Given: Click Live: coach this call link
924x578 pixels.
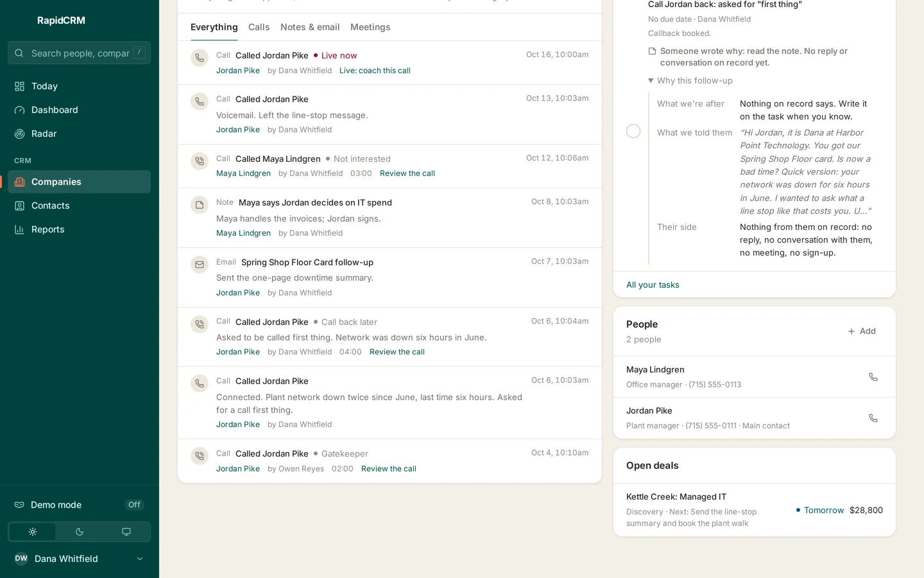Looking at the screenshot, I should pyautogui.click(x=375, y=71).
